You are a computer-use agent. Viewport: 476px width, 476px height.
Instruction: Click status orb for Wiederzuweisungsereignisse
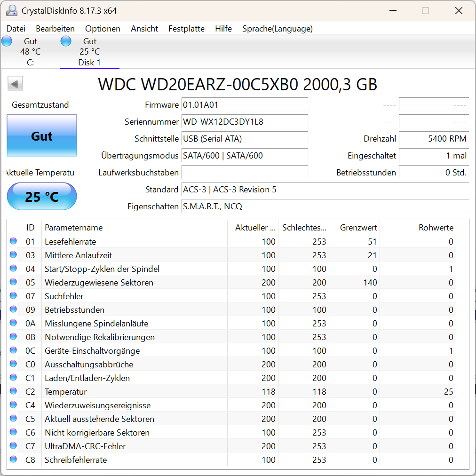pyautogui.click(x=13, y=405)
